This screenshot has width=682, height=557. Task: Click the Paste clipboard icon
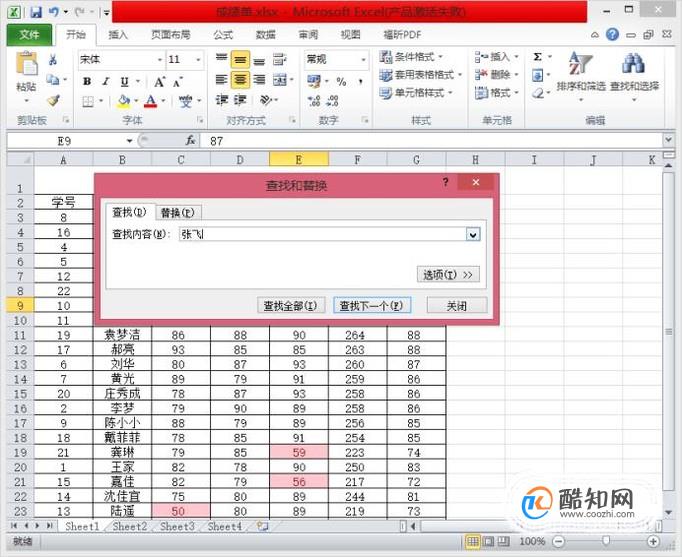[x=27, y=64]
